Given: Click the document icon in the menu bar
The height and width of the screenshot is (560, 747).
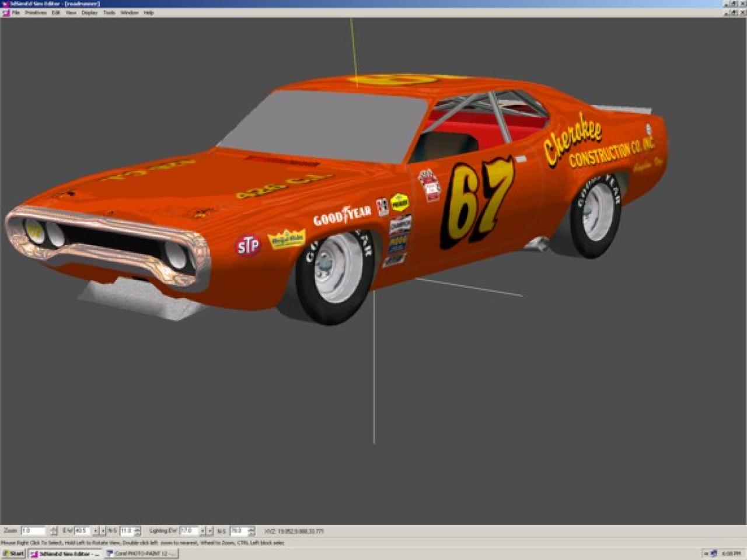Looking at the screenshot, I should coord(6,12).
